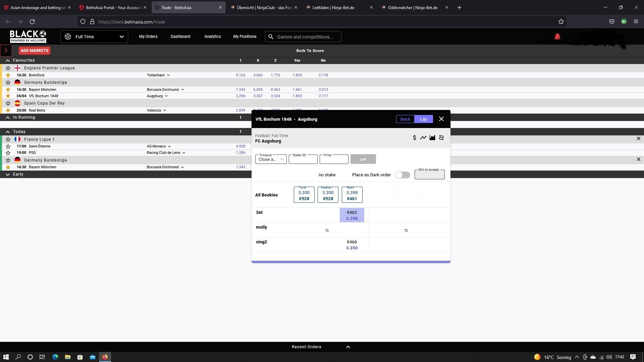Open the Pocket save icon in the Firefox toolbar
The image size is (644, 362).
click(612, 22)
